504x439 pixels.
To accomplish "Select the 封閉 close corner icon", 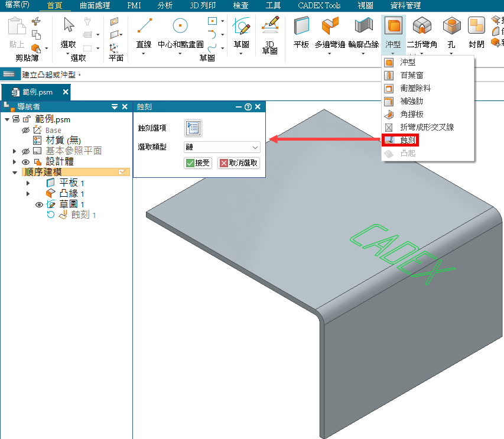I will 476,27.
